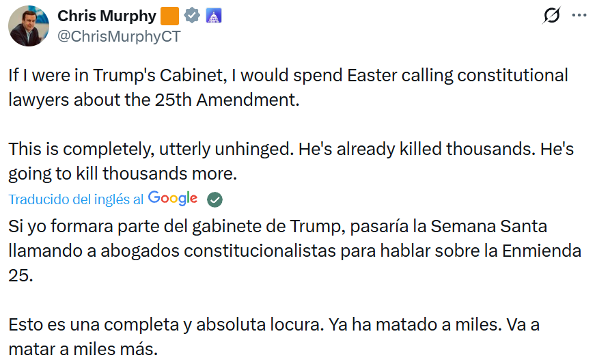Click the Spanish 'Si yo formara parte' paragraph
The height and width of the screenshot is (364, 595).
[294, 250]
